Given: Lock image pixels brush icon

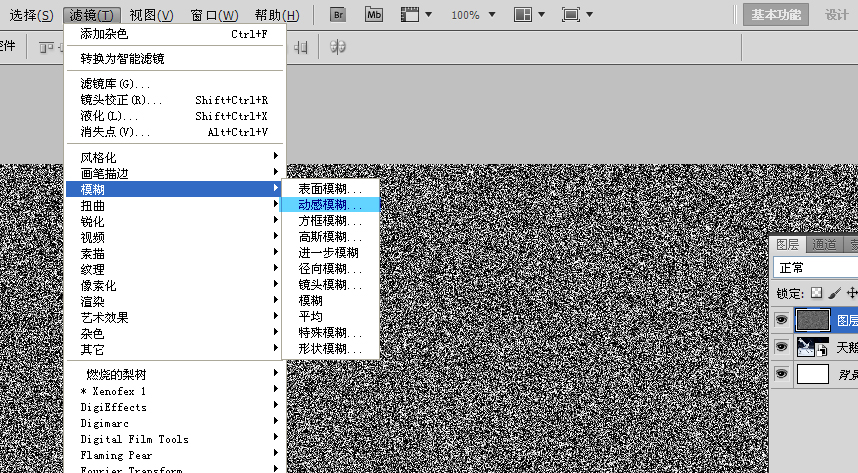Looking at the screenshot, I should point(834,293).
